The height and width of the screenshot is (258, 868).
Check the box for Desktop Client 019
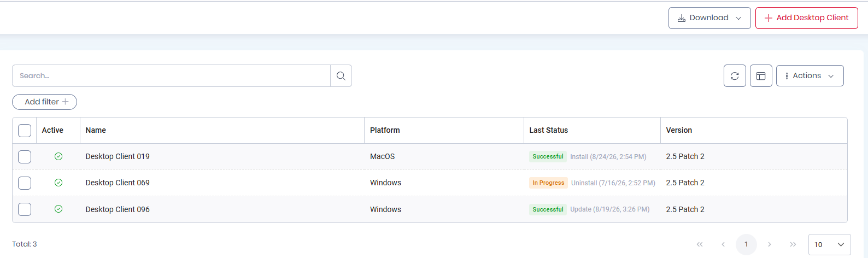point(25,157)
